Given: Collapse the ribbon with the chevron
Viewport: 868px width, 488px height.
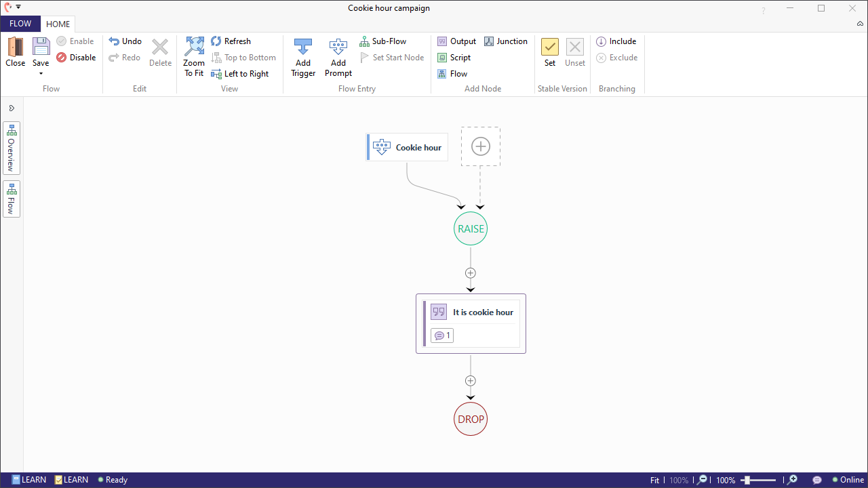Looking at the screenshot, I should [860, 24].
